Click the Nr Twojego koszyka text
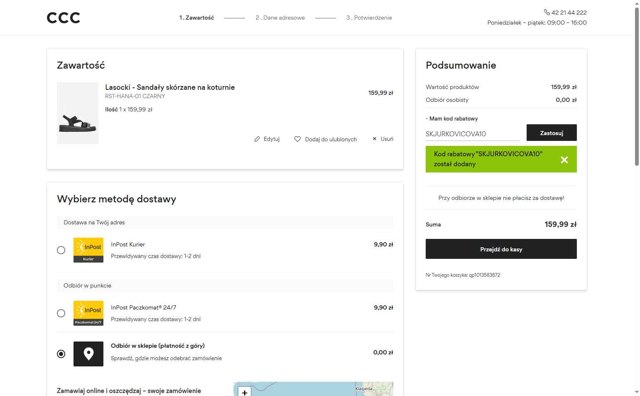 462,275
